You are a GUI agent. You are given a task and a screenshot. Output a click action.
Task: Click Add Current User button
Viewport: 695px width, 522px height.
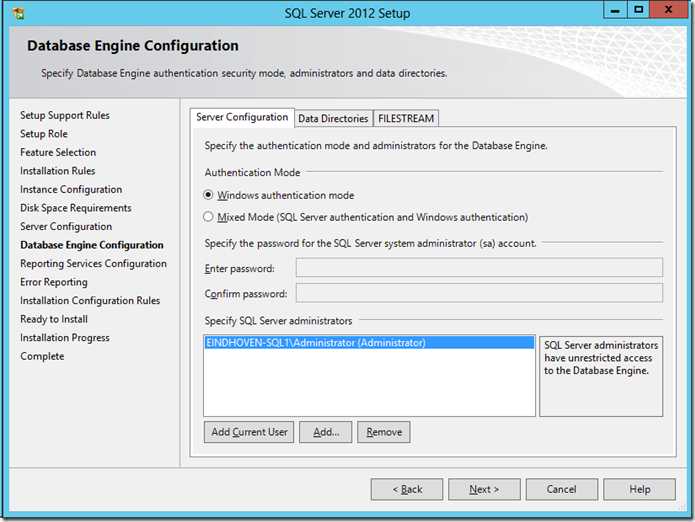pyautogui.click(x=249, y=432)
